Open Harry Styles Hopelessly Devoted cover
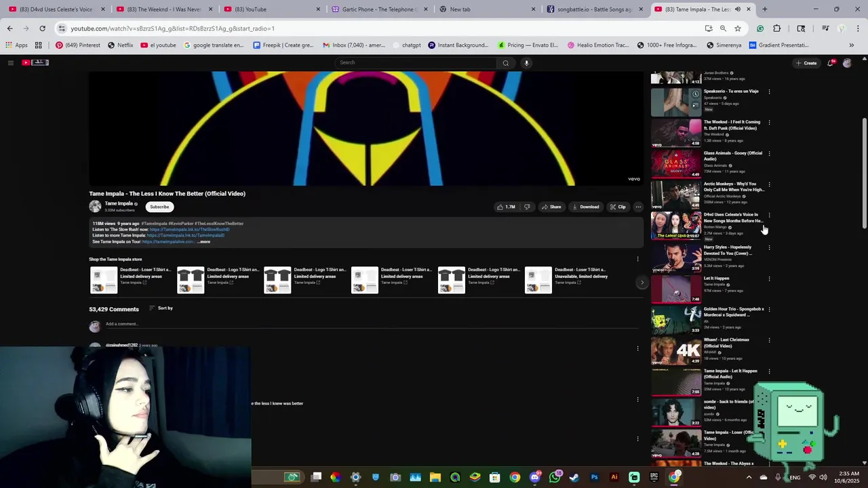The width and height of the screenshot is (868, 488). click(728, 250)
